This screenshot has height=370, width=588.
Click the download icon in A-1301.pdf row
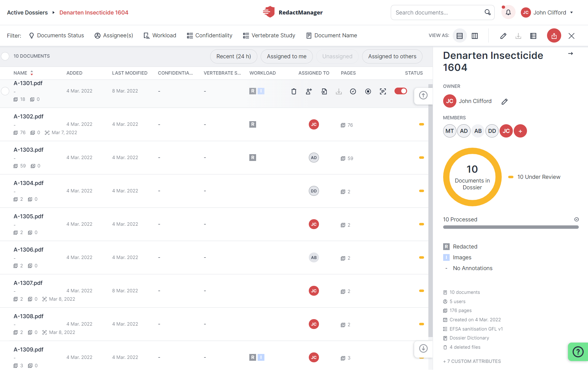(339, 91)
